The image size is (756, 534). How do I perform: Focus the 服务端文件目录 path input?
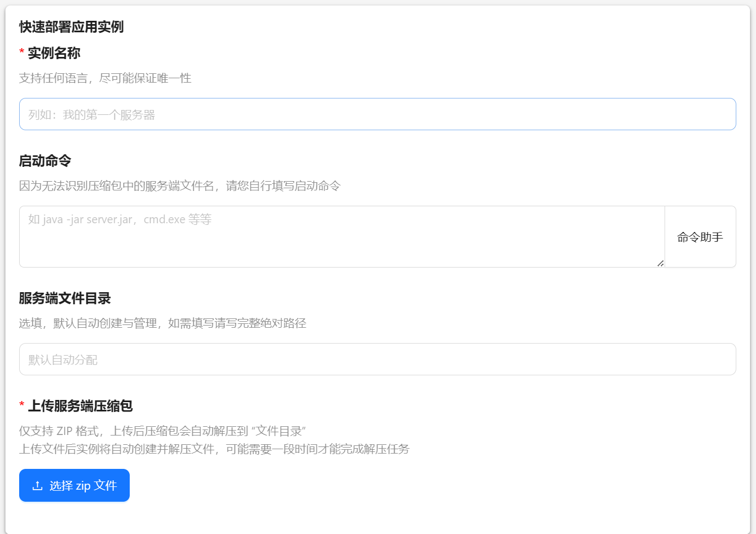[x=377, y=359]
